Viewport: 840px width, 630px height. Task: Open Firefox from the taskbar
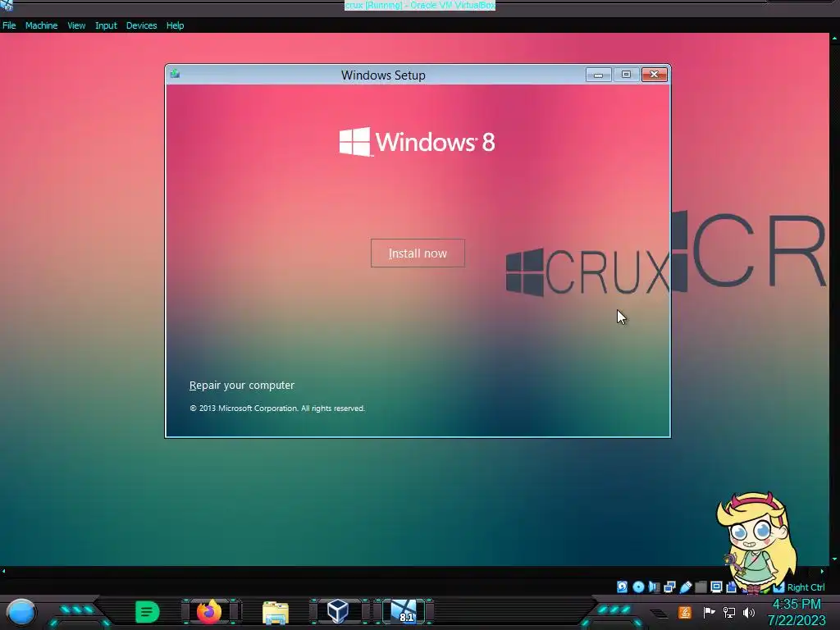(x=209, y=612)
